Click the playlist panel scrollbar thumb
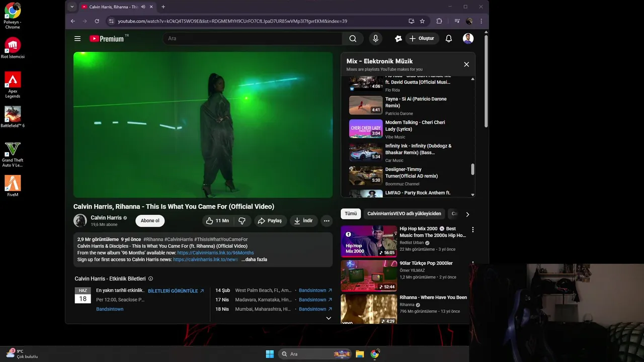 472,169
